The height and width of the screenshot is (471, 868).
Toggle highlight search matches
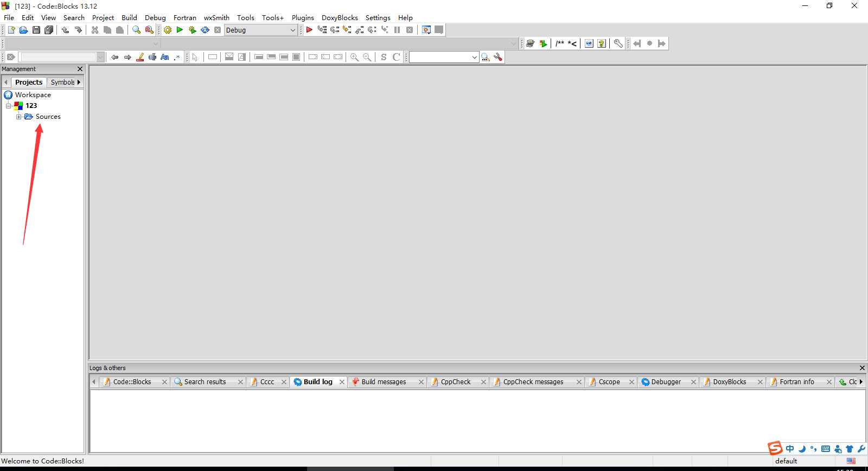point(140,57)
